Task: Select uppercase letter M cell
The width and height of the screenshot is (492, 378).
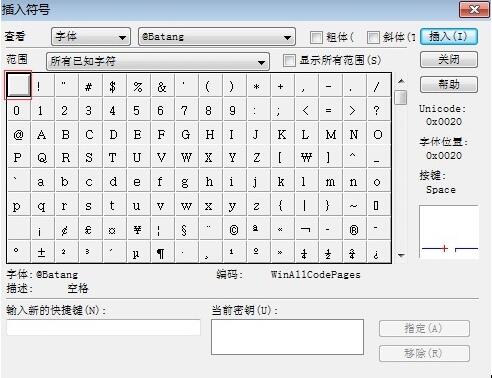Action: click(x=330, y=134)
